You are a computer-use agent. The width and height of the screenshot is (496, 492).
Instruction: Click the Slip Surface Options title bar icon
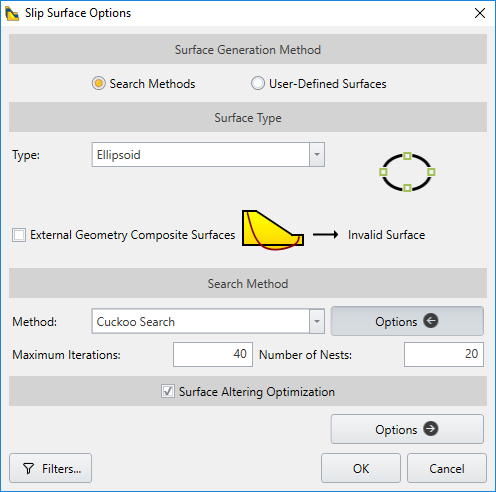click(12, 13)
